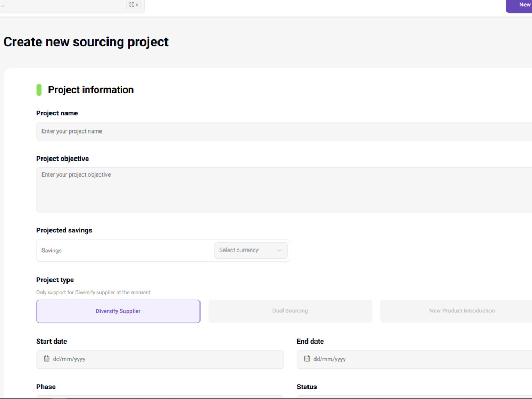532x399 pixels.
Task: Click the "Only support for Diversify supplier" note
Action: click(94, 293)
